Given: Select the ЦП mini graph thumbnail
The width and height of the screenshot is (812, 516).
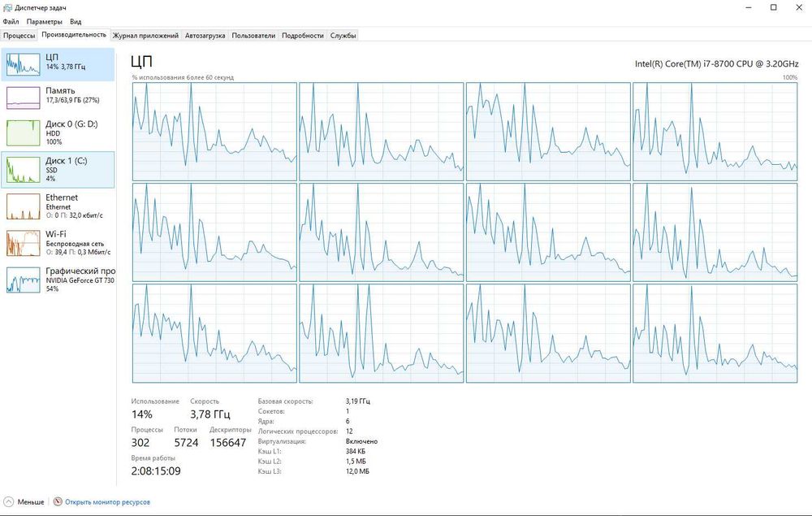Looking at the screenshot, I should pyautogui.click(x=24, y=64).
